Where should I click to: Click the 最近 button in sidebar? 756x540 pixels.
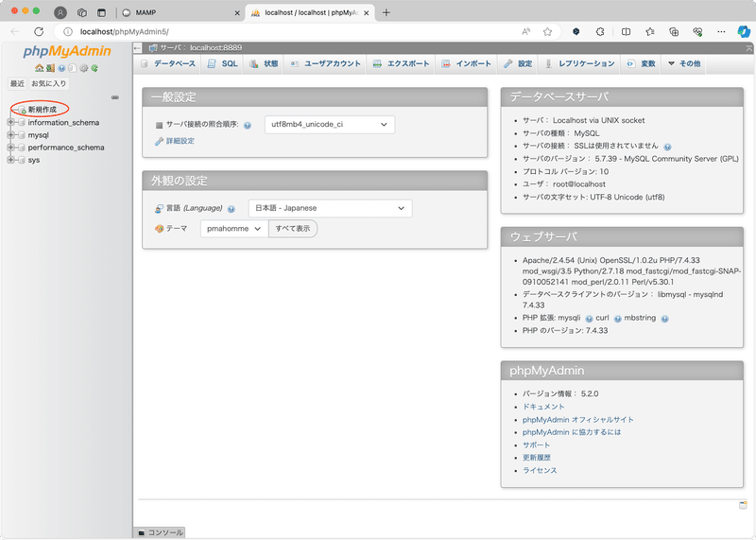tap(17, 83)
